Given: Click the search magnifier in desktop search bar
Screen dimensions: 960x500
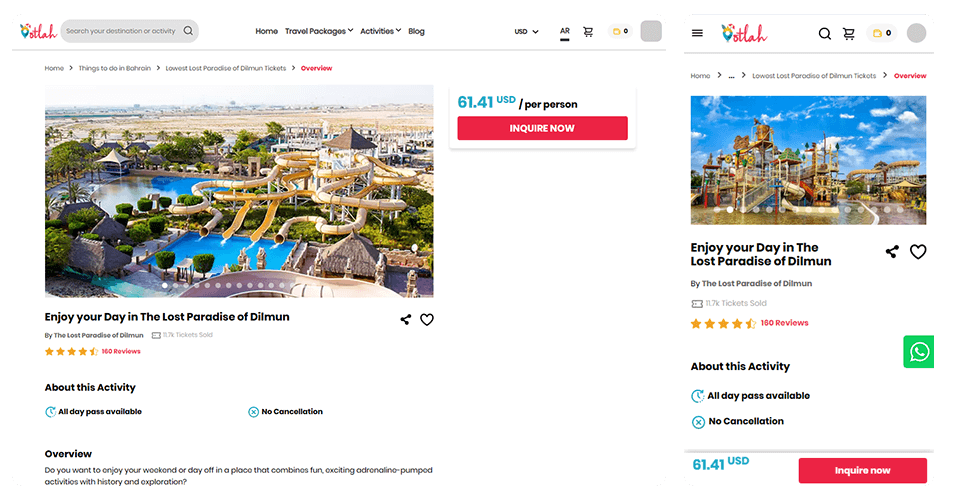Looking at the screenshot, I should (188, 31).
